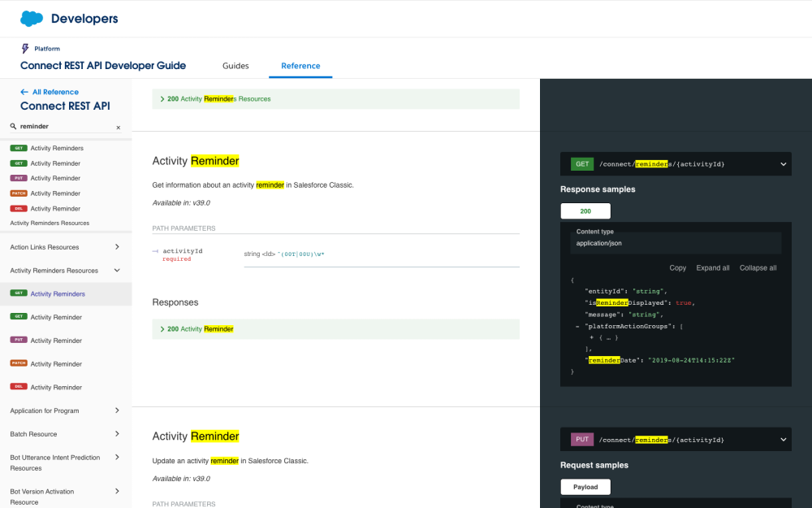Clear the reminder search text
This screenshot has width=812, height=508.
pyautogui.click(x=118, y=127)
